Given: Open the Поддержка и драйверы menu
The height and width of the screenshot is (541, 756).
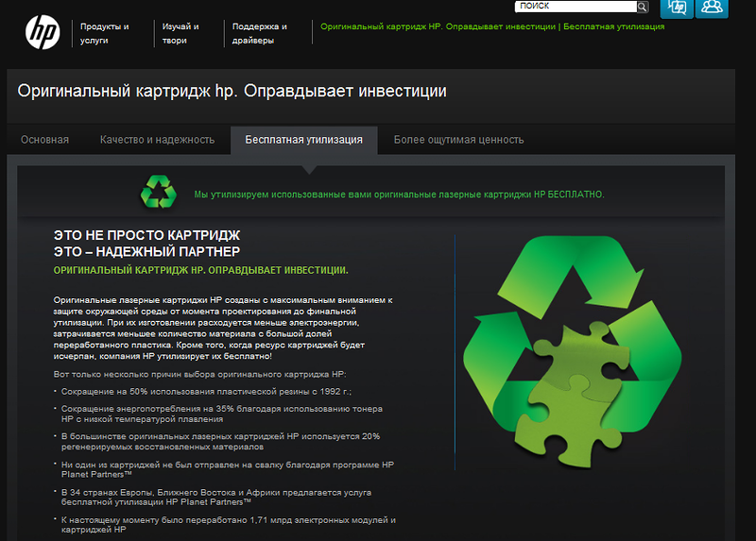Looking at the screenshot, I should tap(259, 33).
